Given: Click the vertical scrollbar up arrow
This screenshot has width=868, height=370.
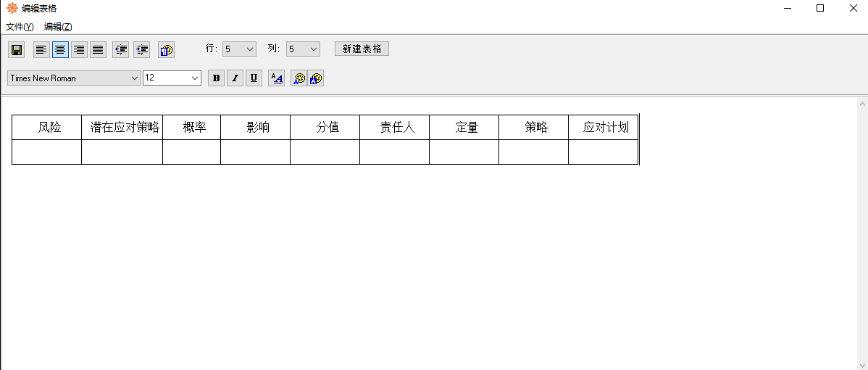Looking at the screenshot, I should click(862, 103).
